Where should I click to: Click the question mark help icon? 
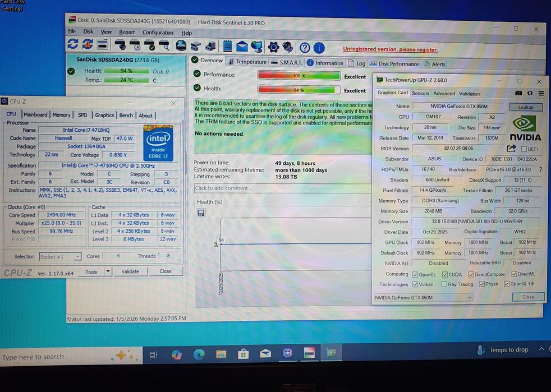coord(305,48)
